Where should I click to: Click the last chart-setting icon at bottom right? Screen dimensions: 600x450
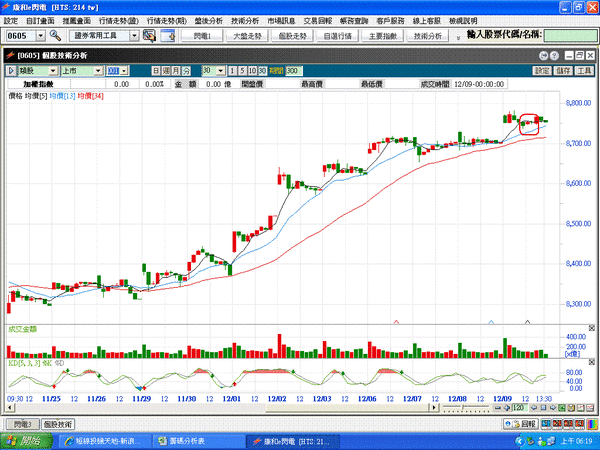coord(590,408)
